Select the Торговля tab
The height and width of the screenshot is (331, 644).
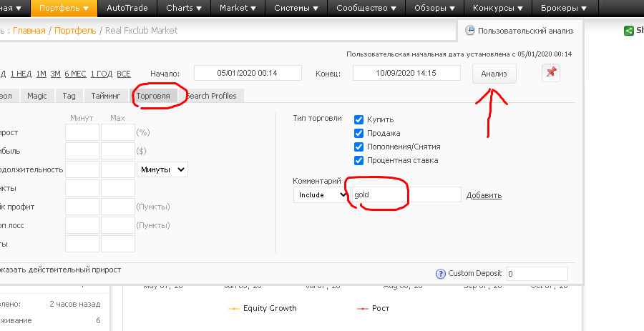tap(153, 96)
